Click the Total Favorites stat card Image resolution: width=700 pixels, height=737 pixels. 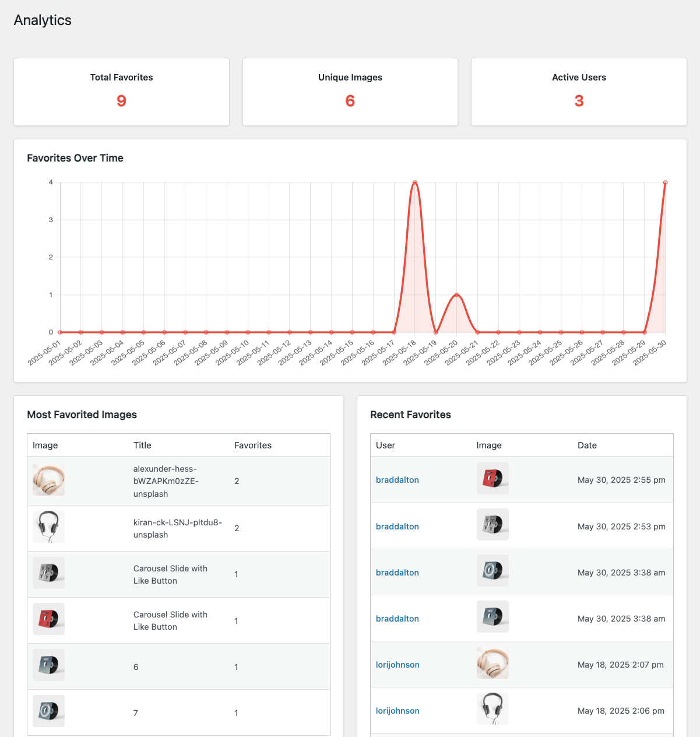(x=121, y=92)
